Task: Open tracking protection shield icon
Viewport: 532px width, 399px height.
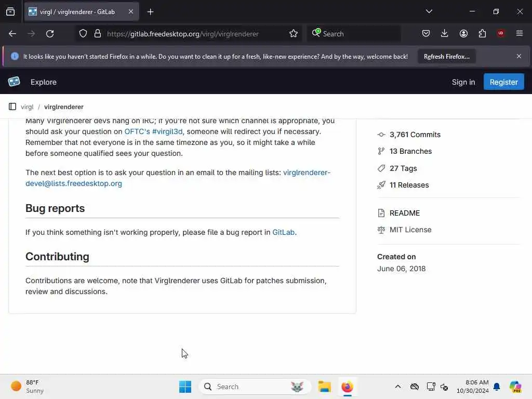Action: (83, 34)
